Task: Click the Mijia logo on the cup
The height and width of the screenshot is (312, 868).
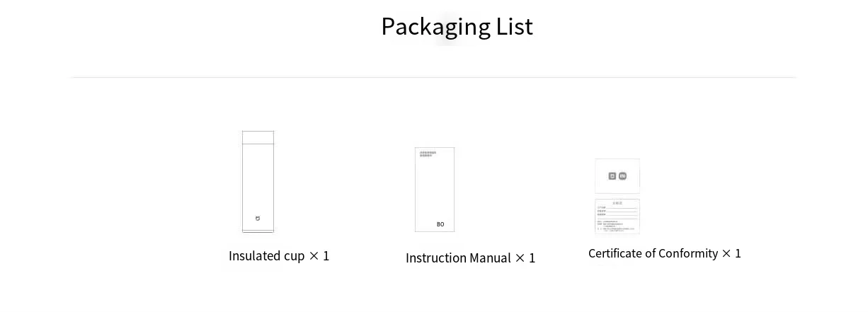Action: point(258,219)
